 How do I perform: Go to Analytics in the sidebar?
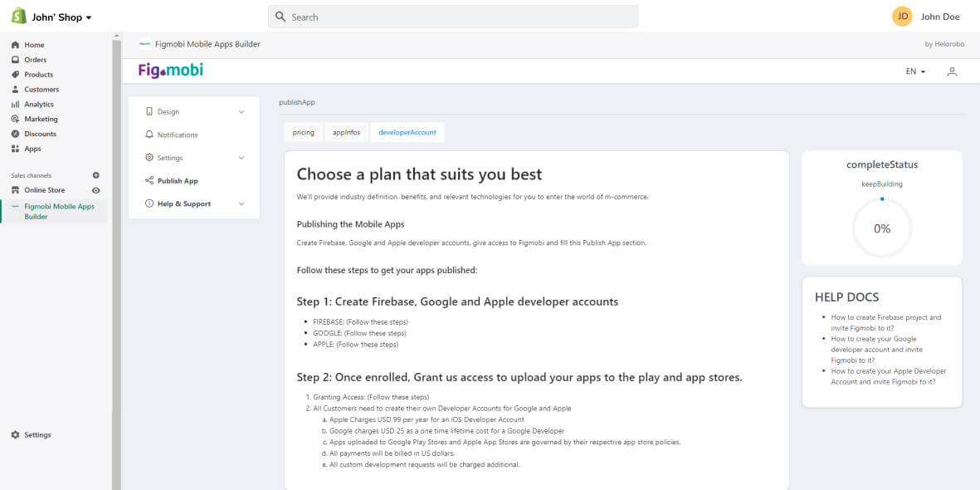(x=38, y=105)
